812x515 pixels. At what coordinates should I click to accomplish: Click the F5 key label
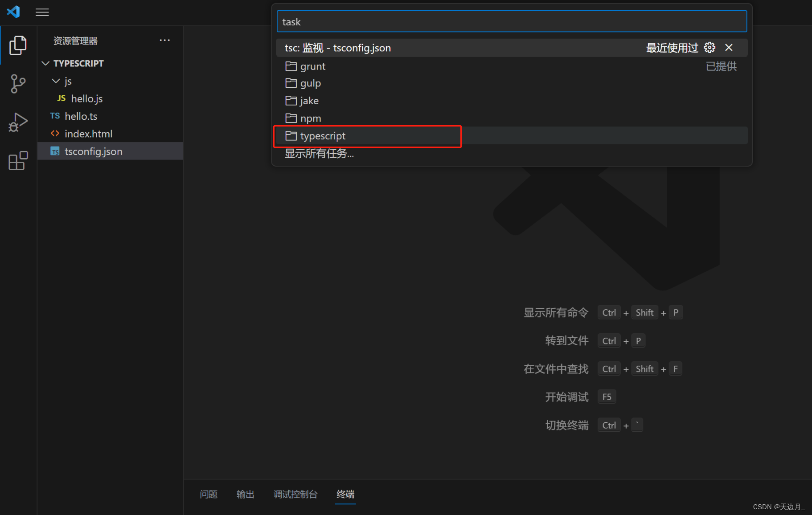pyautogui.click(x=607, y=396)
